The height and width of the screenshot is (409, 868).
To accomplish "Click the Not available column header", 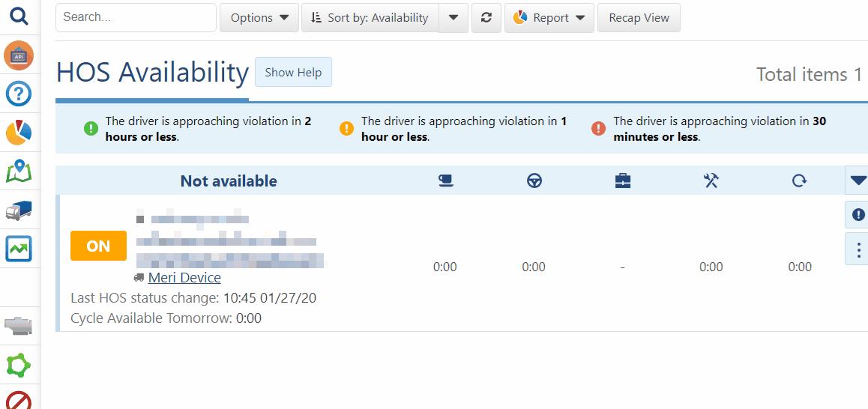I will click(229, 181).
